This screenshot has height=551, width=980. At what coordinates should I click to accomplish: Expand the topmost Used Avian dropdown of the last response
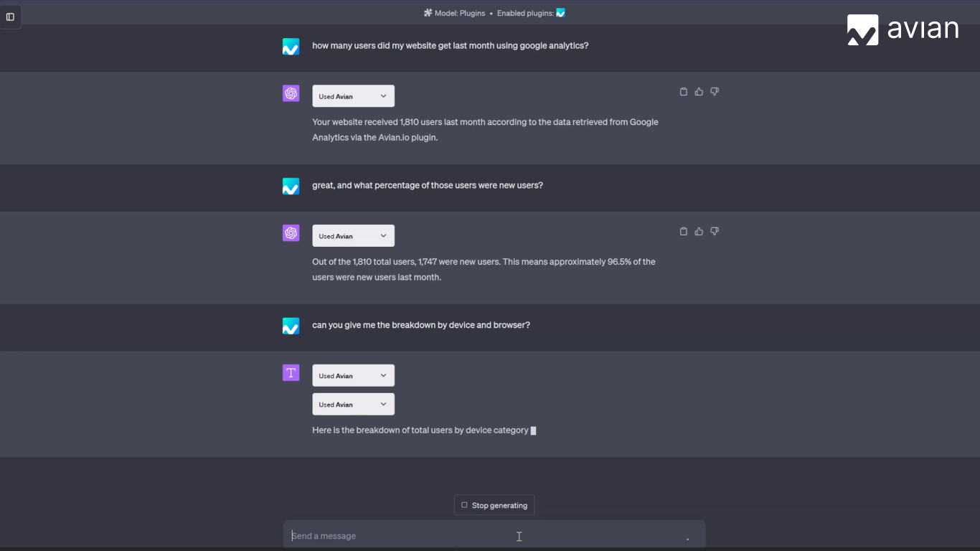pyautogui.click(x=353, y=375)
